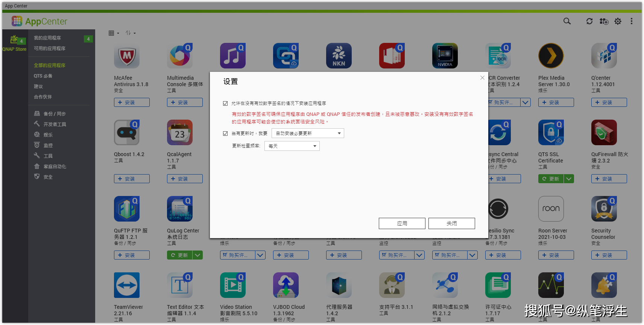The image size is (644, 325).
Task: Update QTS SSL Certificate 更新 button
Action: point(551,179)
